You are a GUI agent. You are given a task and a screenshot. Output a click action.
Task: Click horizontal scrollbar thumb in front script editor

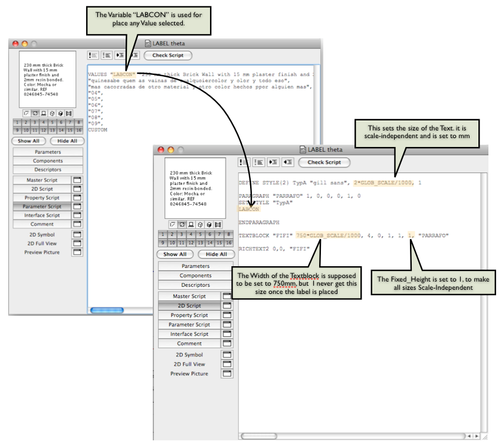(259, 436)
